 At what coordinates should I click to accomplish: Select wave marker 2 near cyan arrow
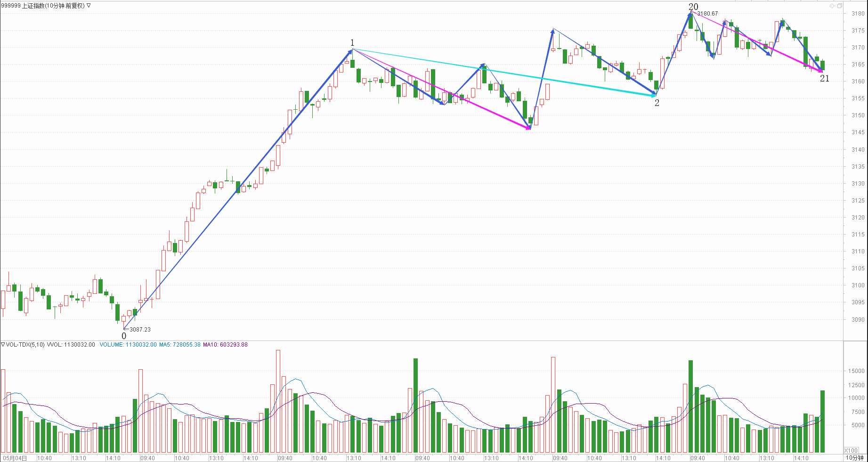[657, 103]
